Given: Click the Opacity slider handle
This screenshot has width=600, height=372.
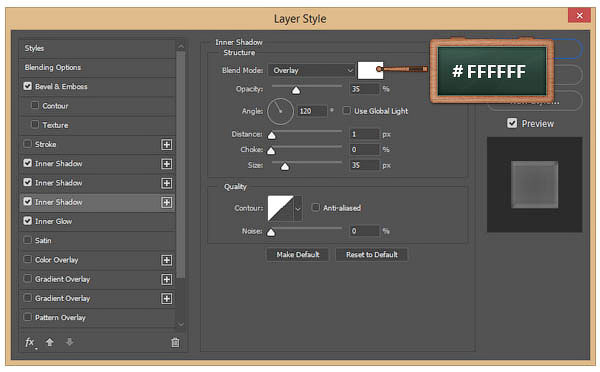Looking at the screenshot, I should coord(296,90).
